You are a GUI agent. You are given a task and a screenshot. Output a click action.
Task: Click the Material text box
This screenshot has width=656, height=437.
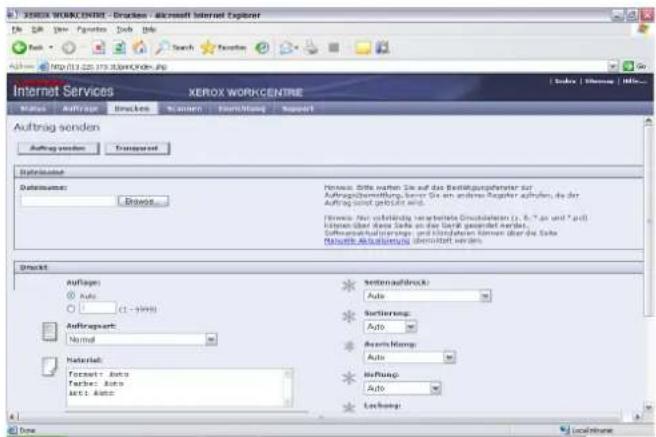pyautogui.click(x=179, y=388)
